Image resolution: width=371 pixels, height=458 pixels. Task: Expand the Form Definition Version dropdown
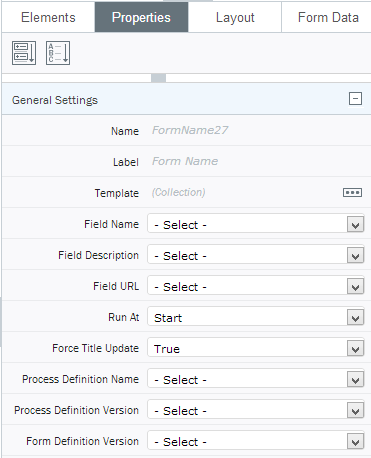(256, 441)
